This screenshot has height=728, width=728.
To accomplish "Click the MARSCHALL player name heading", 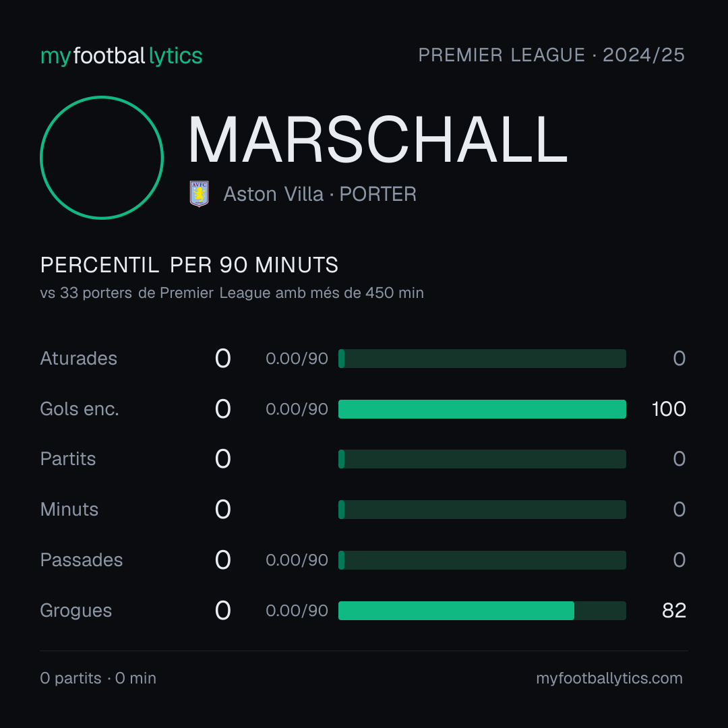I will click(x=377, y=140).
